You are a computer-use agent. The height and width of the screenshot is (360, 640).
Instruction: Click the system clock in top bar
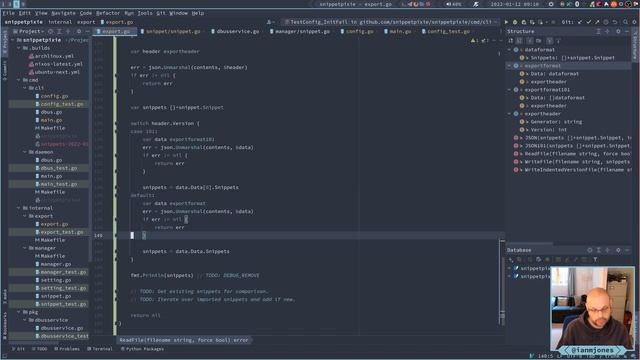click(514, 4)
